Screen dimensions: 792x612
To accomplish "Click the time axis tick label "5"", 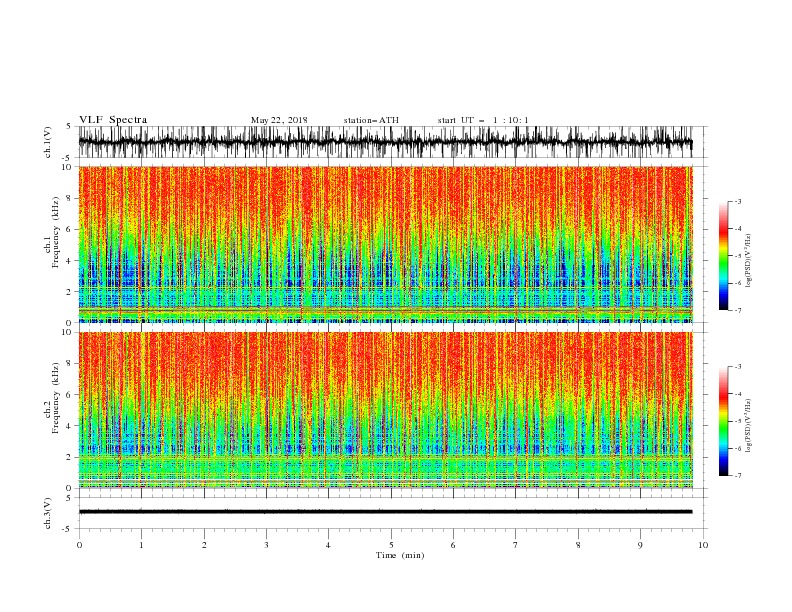I will click(x=391, y=545).
